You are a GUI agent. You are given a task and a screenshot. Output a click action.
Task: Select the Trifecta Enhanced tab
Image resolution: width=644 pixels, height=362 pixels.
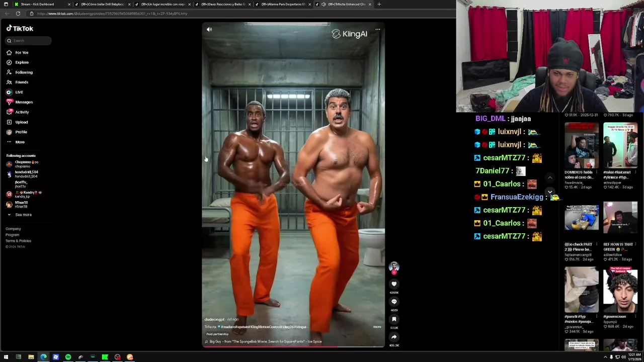pyautogui.click(x=343, y=4)
